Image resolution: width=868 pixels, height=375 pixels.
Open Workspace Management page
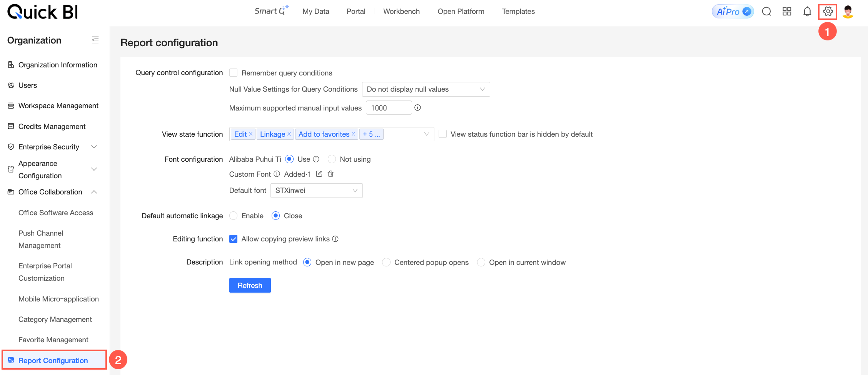click(x=58, y=105)
